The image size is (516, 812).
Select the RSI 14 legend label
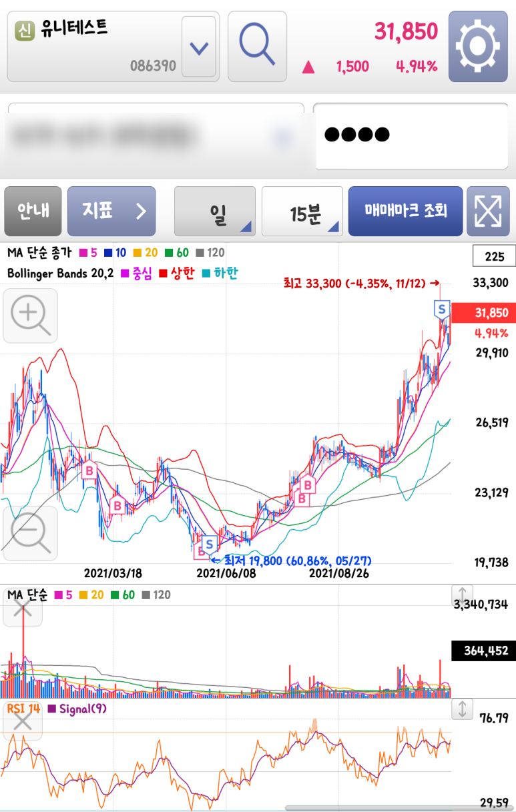23,709
